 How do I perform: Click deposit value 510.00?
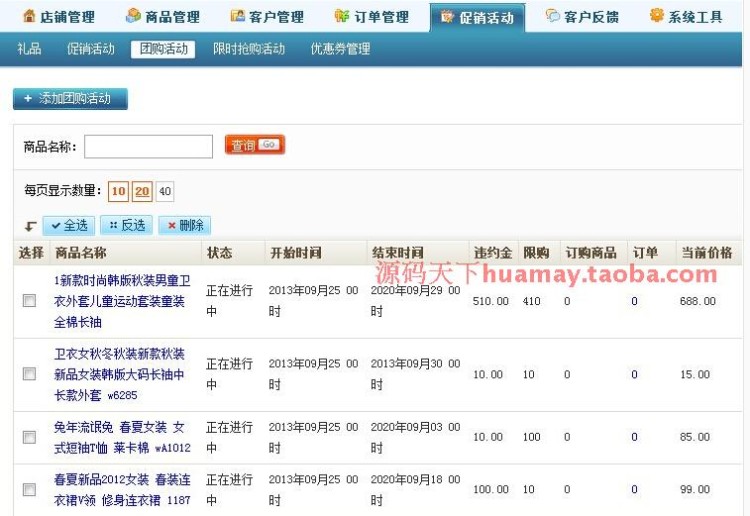(491, 301)
